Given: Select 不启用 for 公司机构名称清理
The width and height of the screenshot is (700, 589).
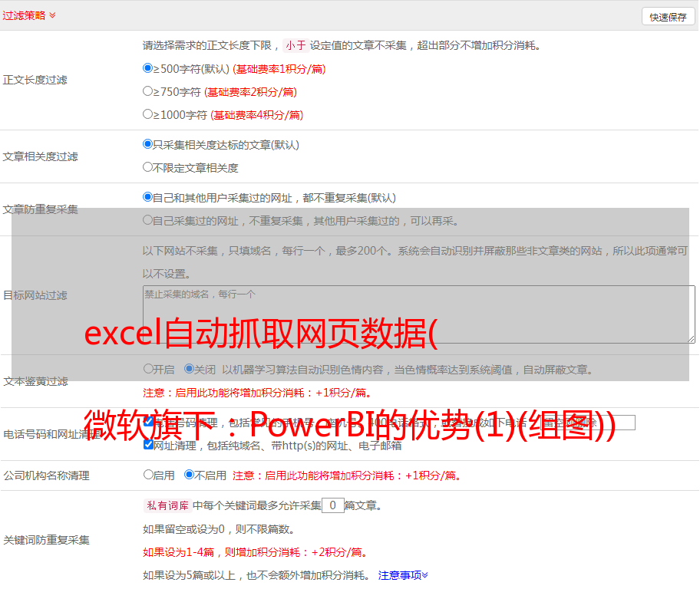Looking at the screenshot, I should click(190, 475).
